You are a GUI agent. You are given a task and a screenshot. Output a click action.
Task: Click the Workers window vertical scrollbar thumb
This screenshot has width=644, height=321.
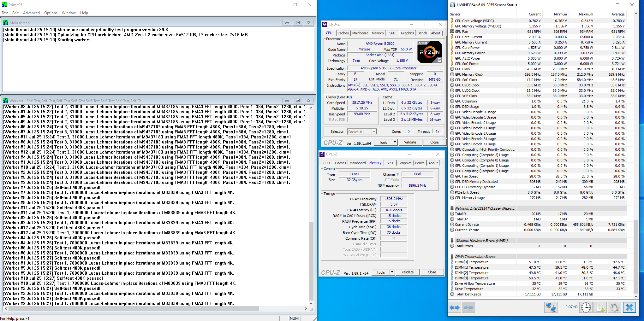tap(311, 260)
